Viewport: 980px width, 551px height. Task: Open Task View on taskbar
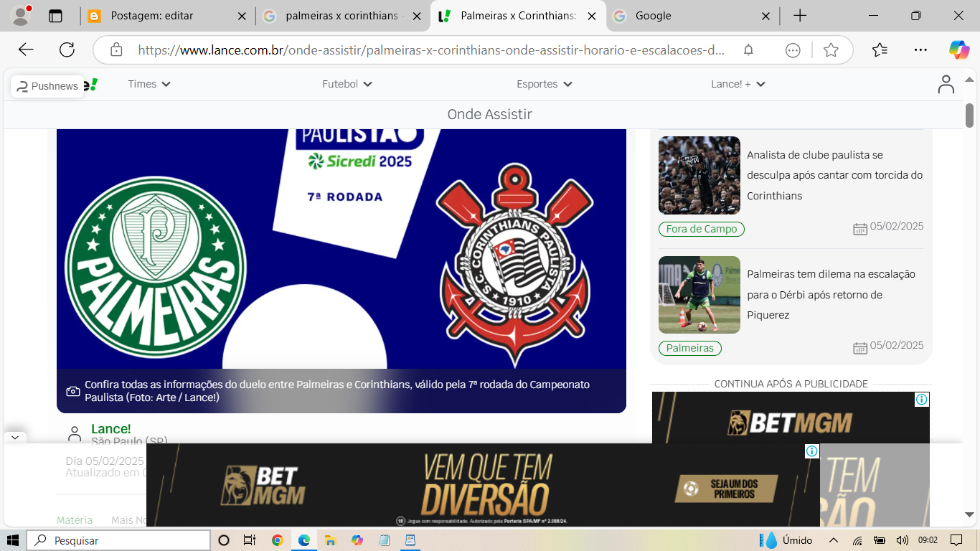249,540
